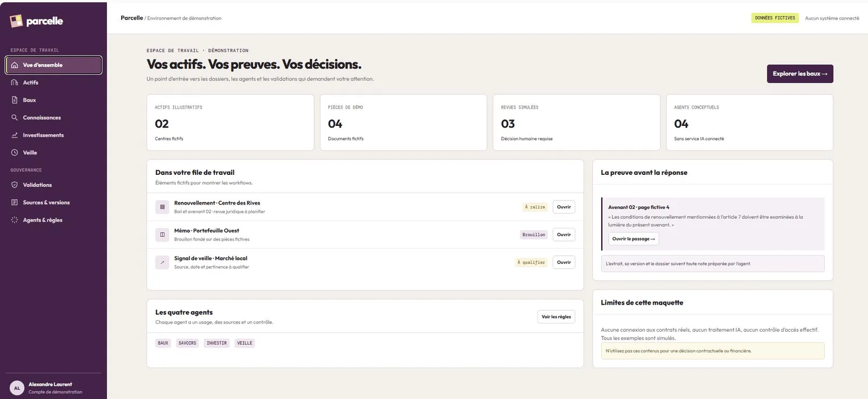Click the La preuve avant la réponse heading
Screen dimensions: 868x399
click(644, 173)
